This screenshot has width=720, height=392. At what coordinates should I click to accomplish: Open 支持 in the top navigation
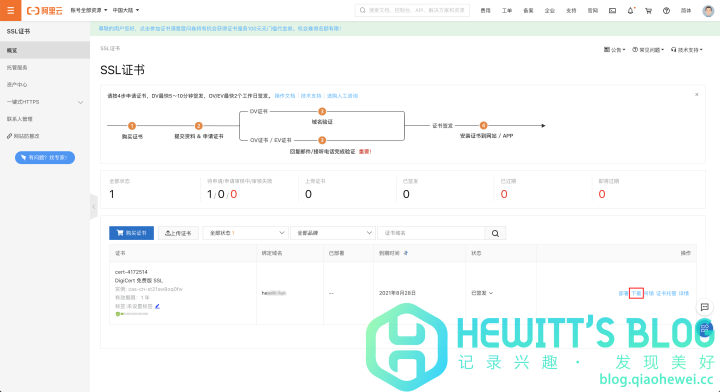pos(571,11)
